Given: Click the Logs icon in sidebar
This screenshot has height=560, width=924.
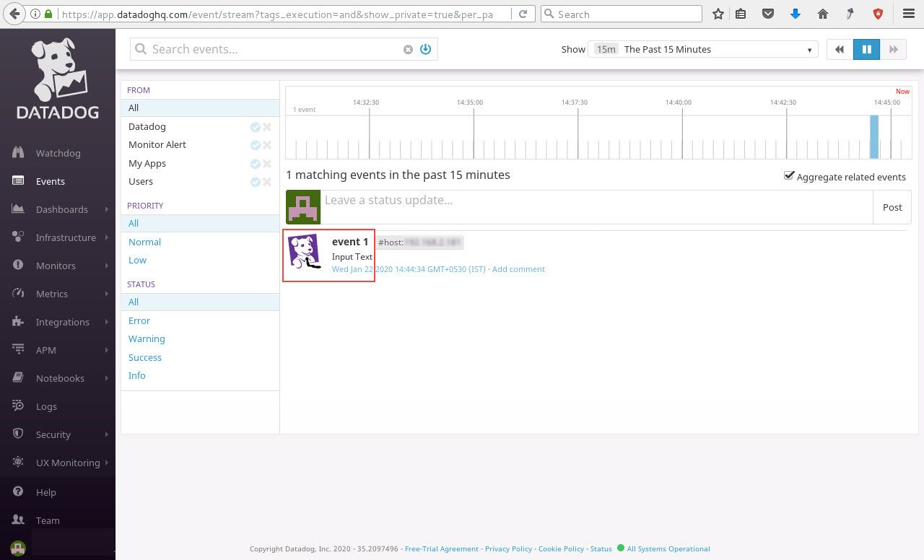Looking at the screenshot, I should [18, 406].
